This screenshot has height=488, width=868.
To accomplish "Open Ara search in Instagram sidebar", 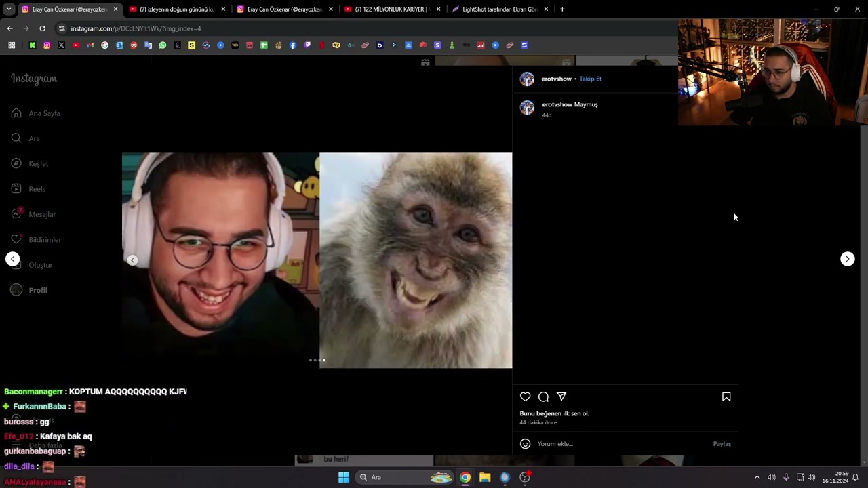I will click(x=26, y=138).
